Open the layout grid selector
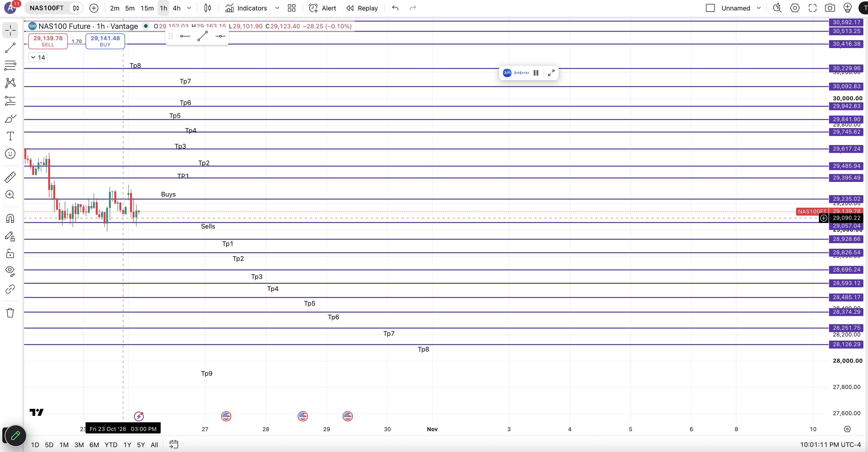 point(292,8)
